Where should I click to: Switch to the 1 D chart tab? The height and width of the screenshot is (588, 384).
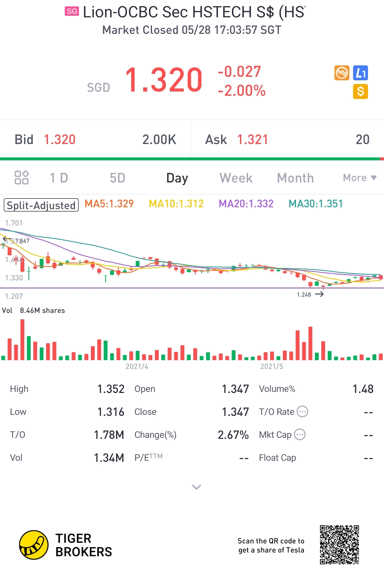click(x=59, y=178)
